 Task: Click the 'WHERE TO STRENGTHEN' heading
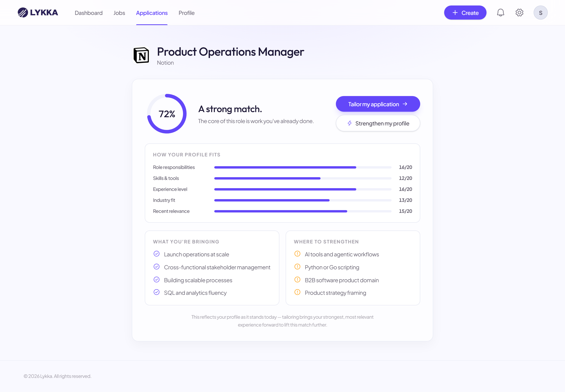click(x=326, y=242)
